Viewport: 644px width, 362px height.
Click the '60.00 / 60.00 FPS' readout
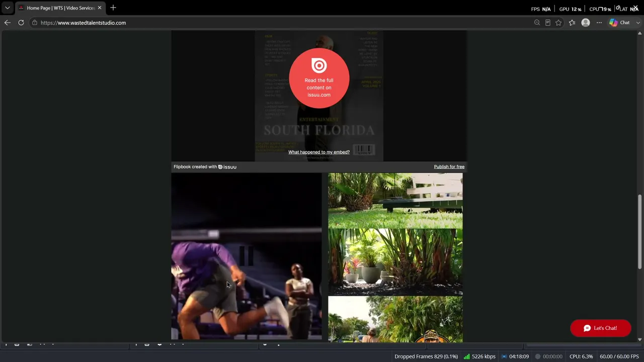coord(619,356)
